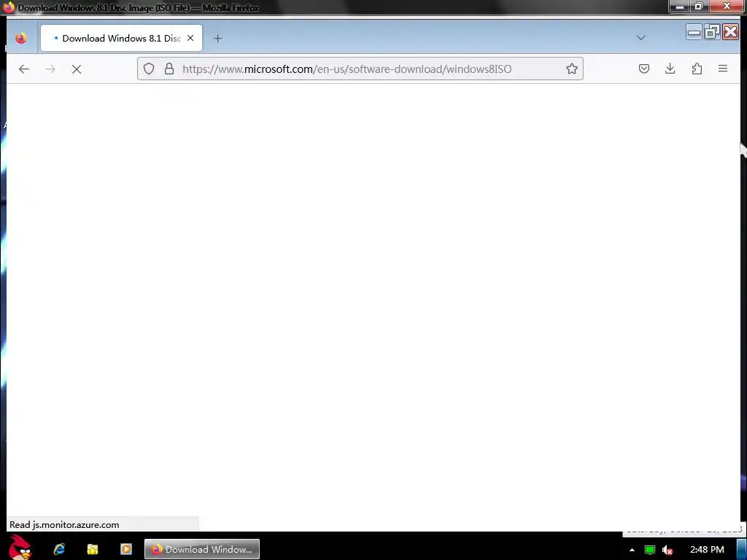Viewport: 747px width, 560px height.
Task: Open the green tray monitor icon
Action: [x=649, y=550]
